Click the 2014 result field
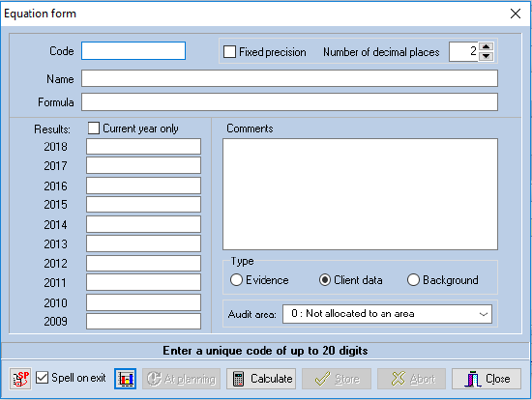This screenshot has width=532, height=400. pyautogui.click(x=143, y=224)
